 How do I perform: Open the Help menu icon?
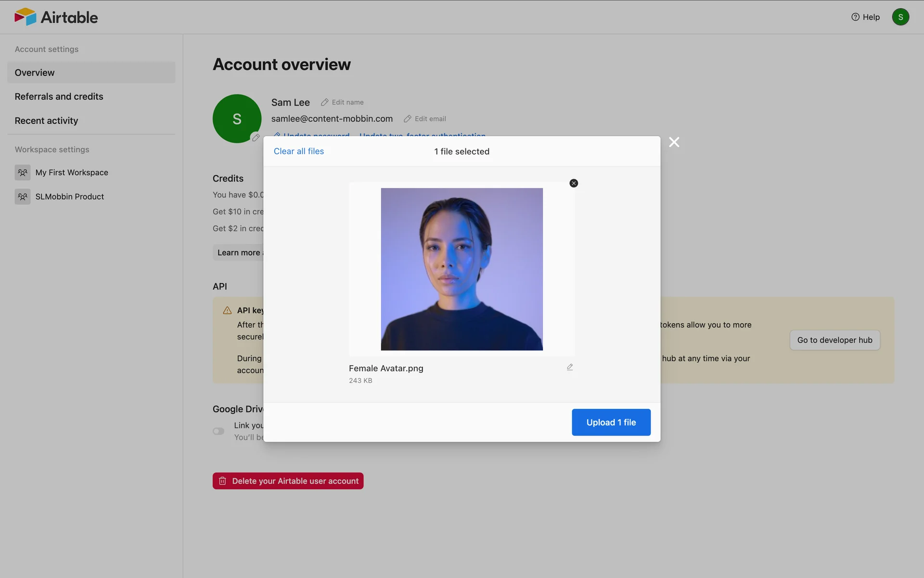point(855,17)
